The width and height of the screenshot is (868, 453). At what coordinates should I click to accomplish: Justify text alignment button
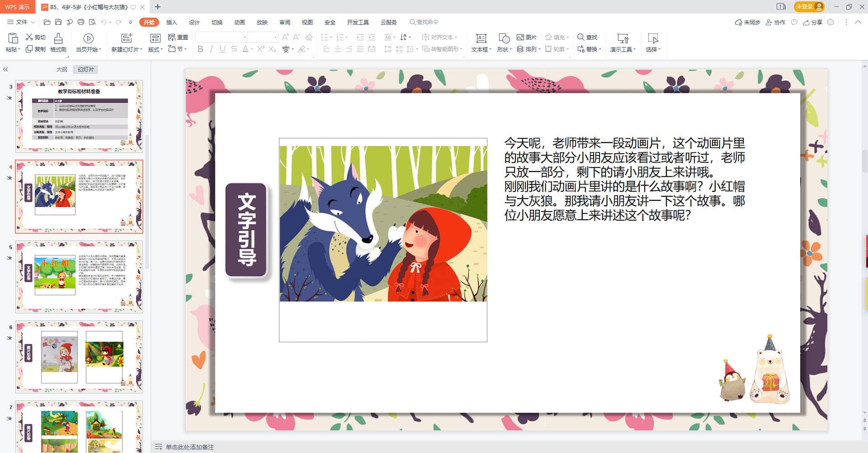[360, 49]
